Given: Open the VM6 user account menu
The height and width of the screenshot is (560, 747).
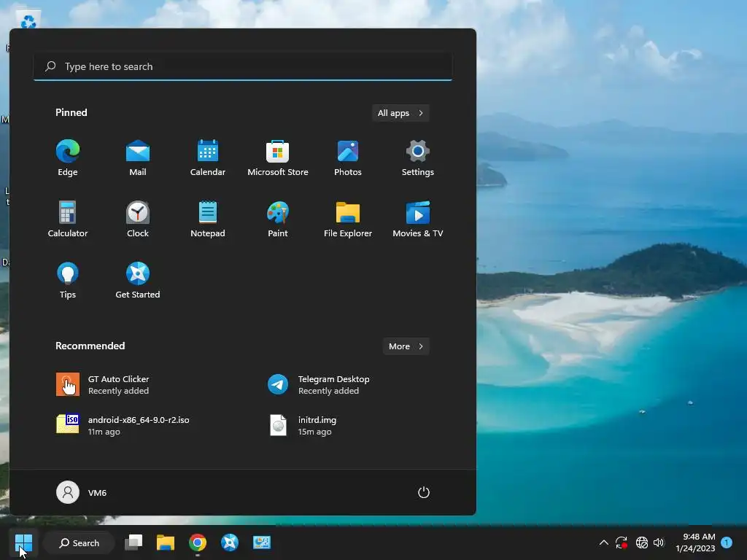Looking at the screenshot, I should tap(82, 492).
